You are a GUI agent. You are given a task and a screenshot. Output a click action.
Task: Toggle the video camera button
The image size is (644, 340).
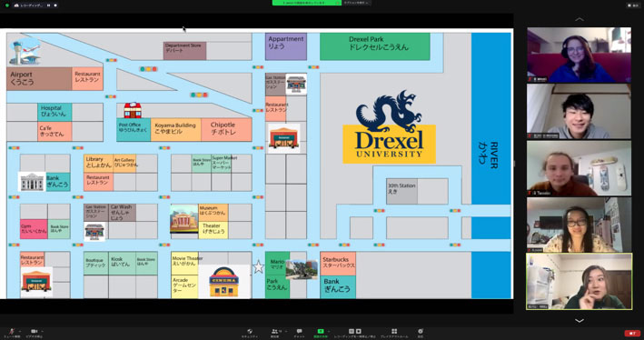coord(35,332)
